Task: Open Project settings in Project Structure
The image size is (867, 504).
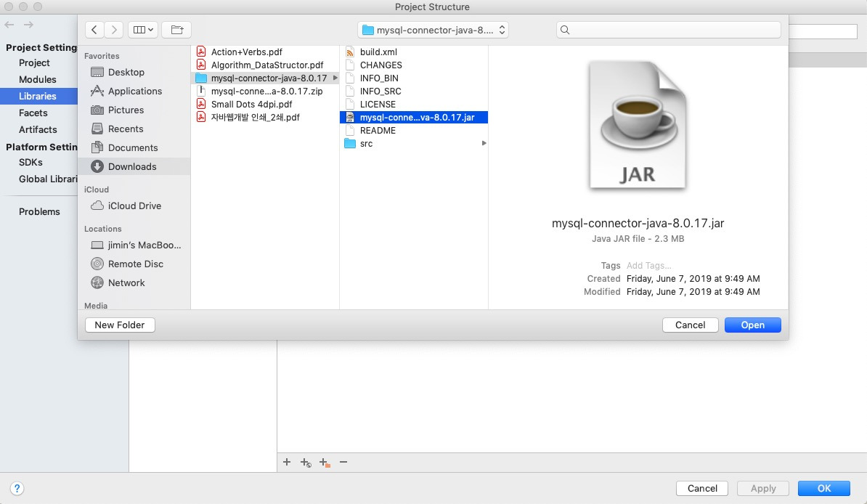Action: tap(34, 63)
